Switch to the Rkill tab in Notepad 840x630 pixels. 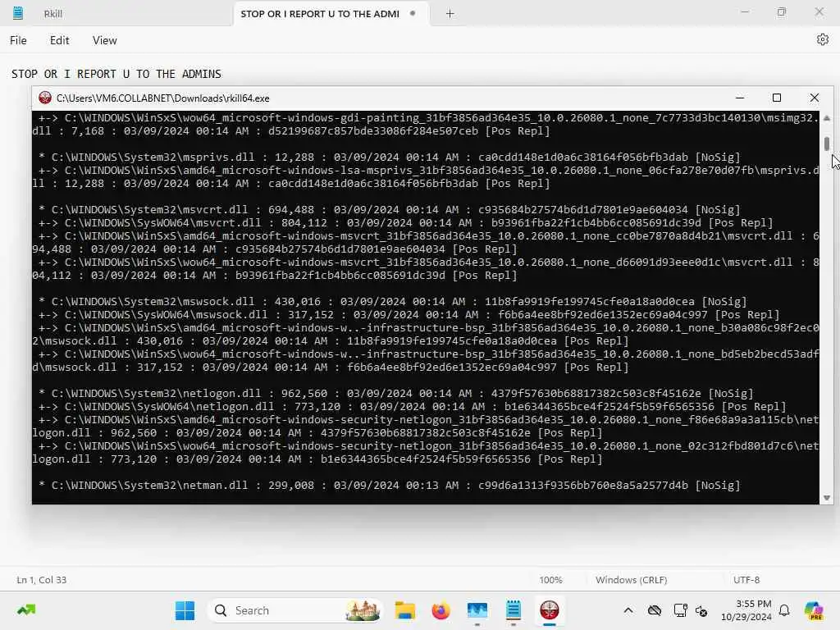(x=53, y=14)
